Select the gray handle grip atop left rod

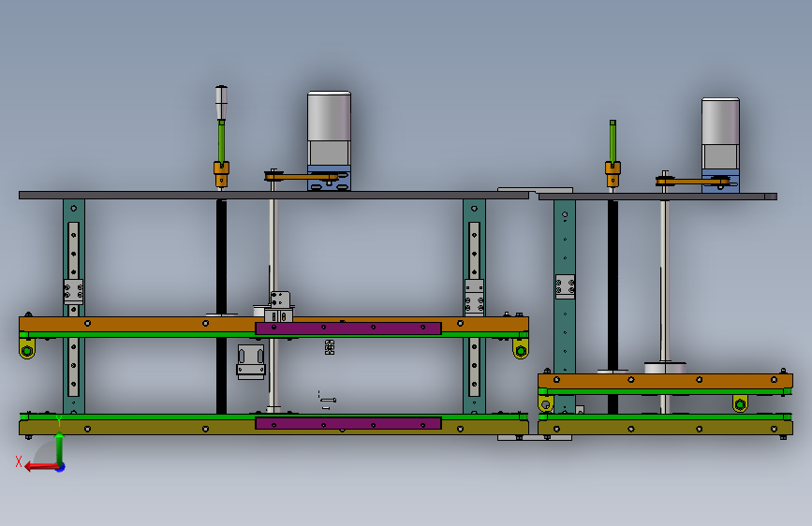(x=221, y=103)
